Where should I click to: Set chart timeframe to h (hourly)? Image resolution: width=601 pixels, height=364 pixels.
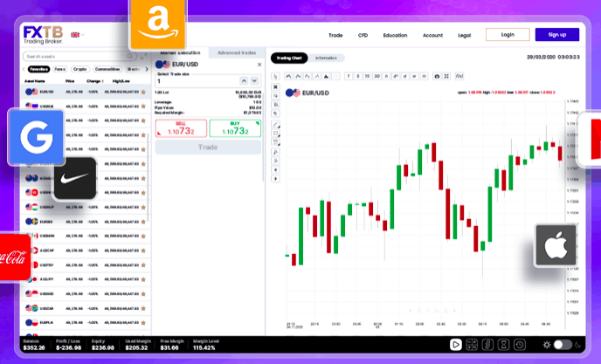click(x=386, y=76)
